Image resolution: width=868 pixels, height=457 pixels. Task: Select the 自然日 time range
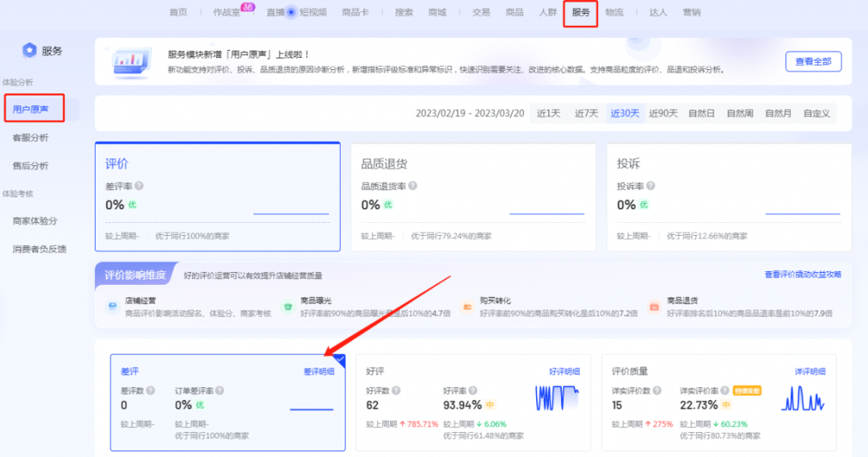702,113
